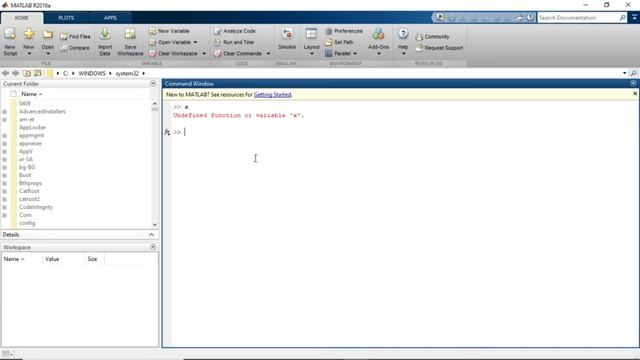The image size is (640, 360).
Task: Click Request Support
Action: pyautogui.click(x=439, y=48)
